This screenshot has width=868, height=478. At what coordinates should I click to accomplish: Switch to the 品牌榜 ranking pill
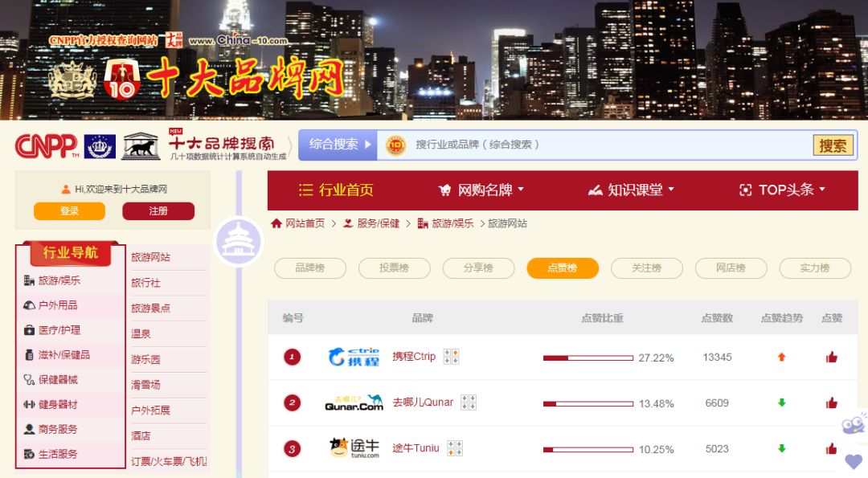(x=310, y=268)
